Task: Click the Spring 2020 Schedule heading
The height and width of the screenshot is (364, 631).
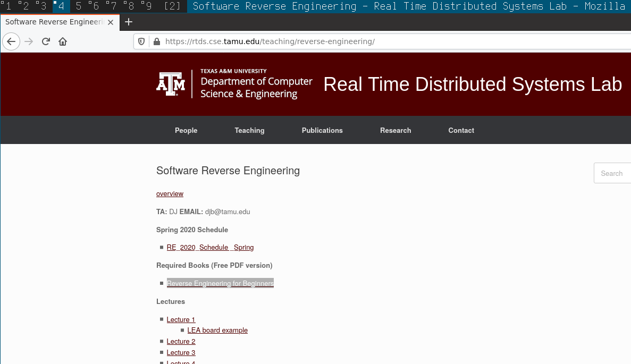Action: coord(192,230)
